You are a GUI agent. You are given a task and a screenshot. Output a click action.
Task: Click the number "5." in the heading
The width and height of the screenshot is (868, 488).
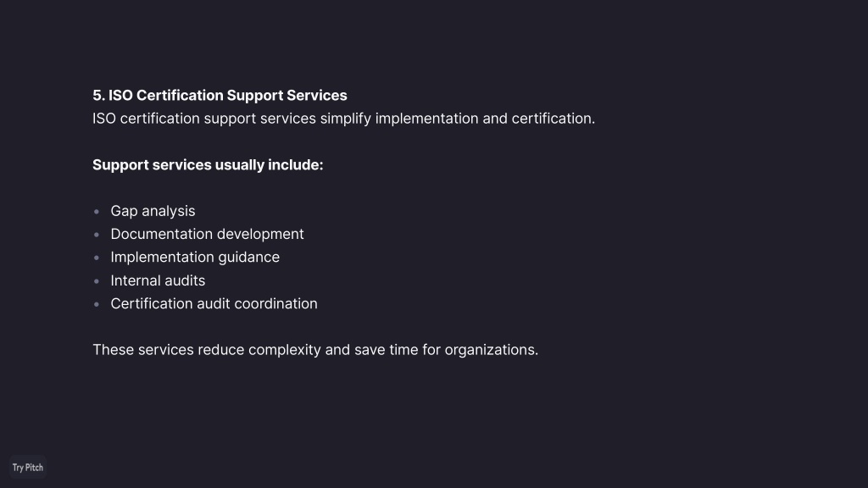click(x=98, y=95)
